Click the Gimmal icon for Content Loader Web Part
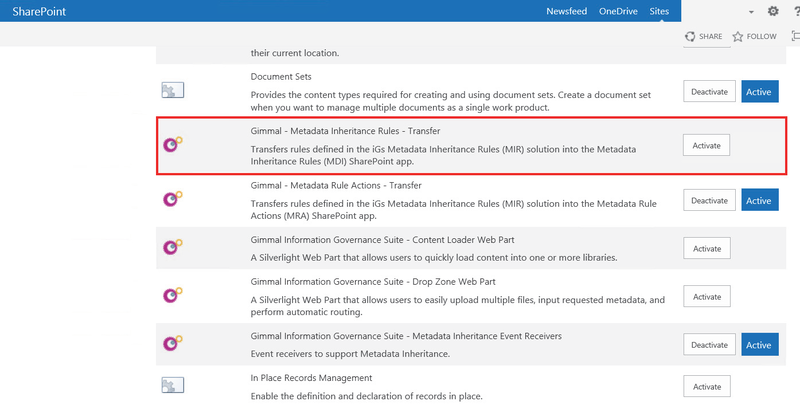Viewport: 800px width, 405px height. point(172,248)
